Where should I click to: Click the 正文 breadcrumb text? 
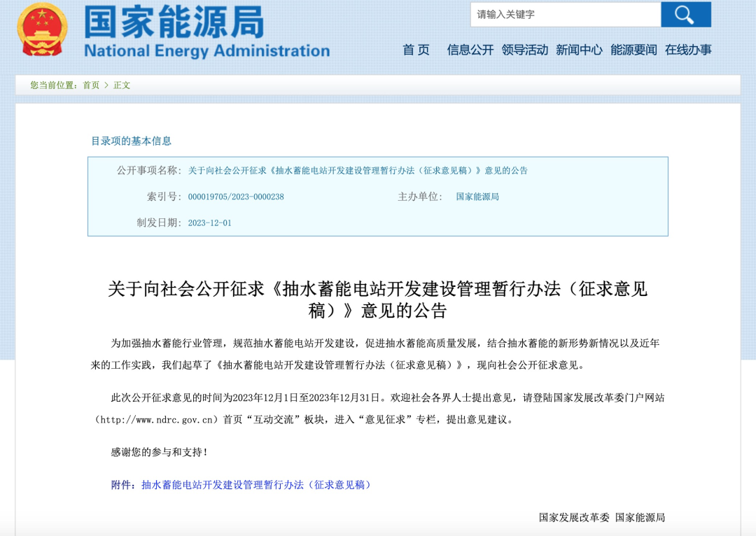pyautogui.click(x=122, y=85)
